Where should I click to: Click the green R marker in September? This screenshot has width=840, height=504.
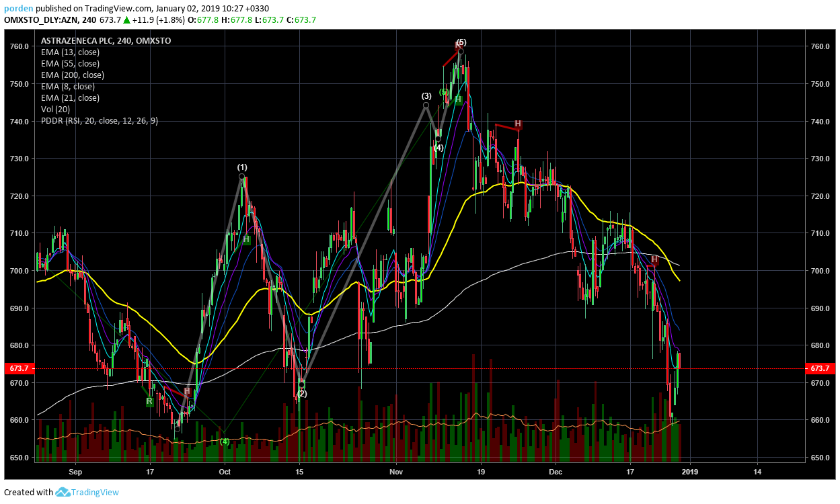click(x=150, y=401)
